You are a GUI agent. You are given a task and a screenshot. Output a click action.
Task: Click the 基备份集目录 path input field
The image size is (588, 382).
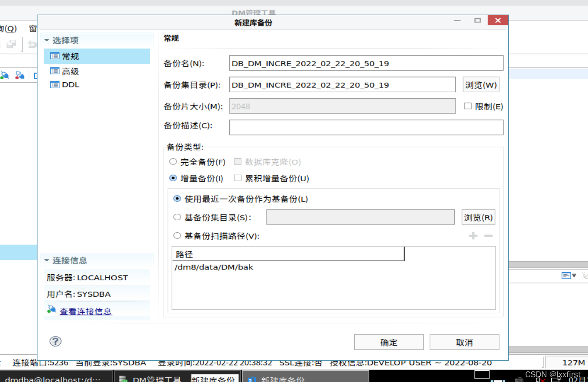pyautogui.click(x=360, y=217)
